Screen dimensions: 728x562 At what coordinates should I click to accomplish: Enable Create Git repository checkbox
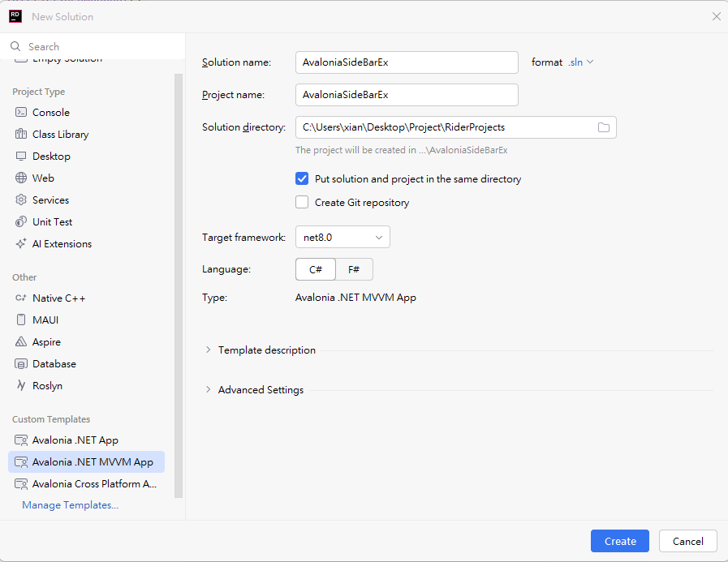[302, 203]
